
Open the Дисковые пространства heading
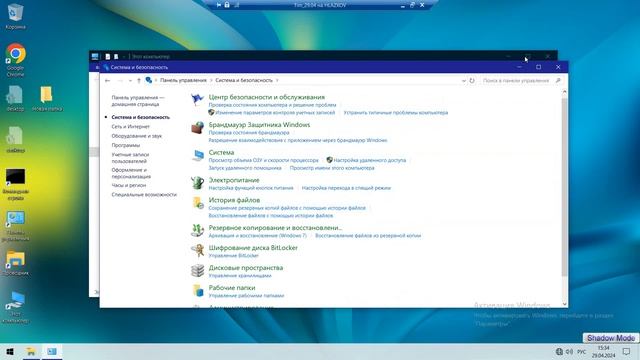246,268
